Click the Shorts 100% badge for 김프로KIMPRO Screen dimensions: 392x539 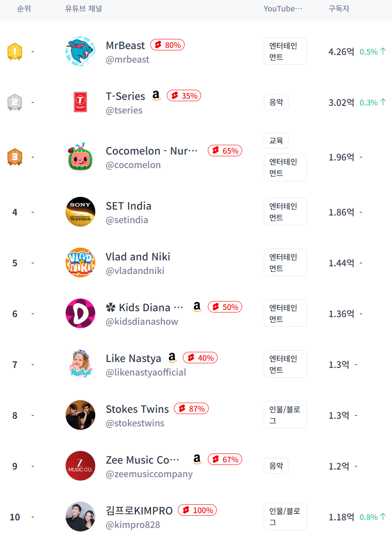(x=197, y=510)
